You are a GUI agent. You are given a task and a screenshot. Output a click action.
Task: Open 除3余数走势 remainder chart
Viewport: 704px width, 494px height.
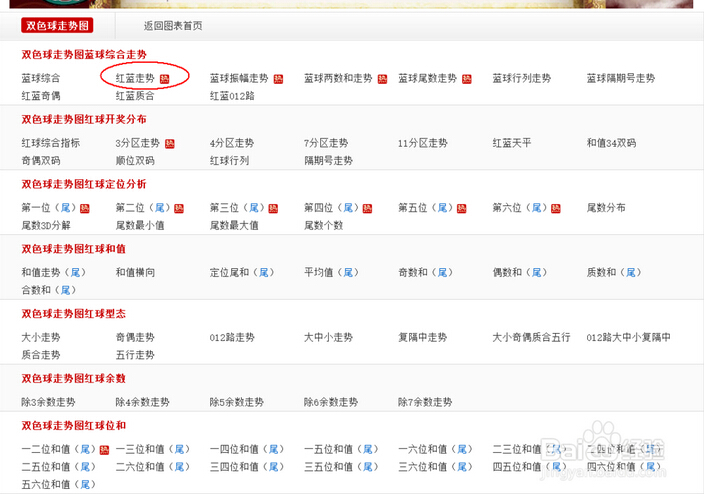click(x=48, y=402)
